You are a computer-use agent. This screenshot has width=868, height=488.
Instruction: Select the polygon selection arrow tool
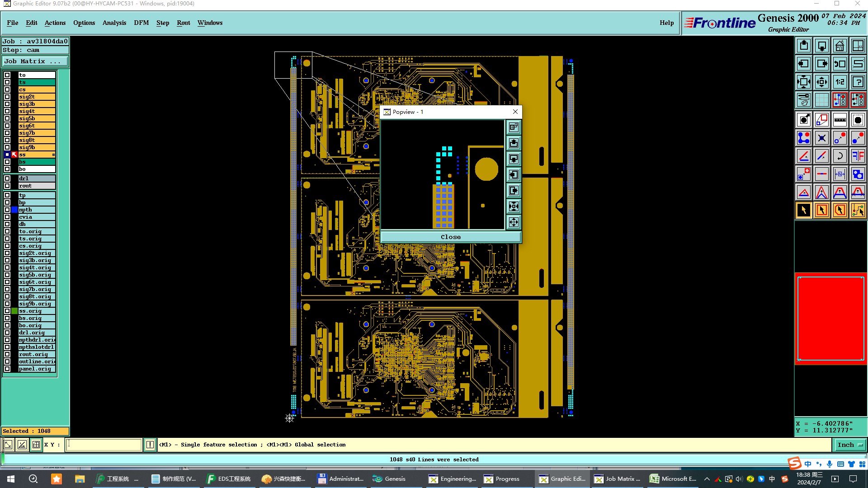click(840, 210)
